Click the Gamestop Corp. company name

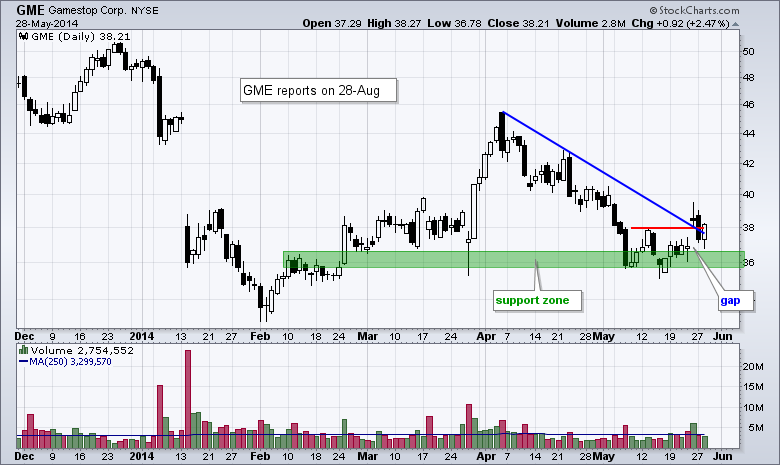coord(88,10)
